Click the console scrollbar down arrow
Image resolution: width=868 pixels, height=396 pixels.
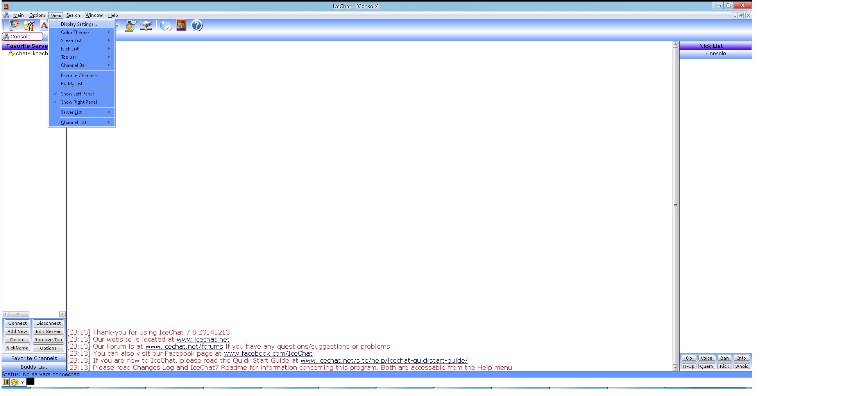pyautogui.click(x=675, y=367)
